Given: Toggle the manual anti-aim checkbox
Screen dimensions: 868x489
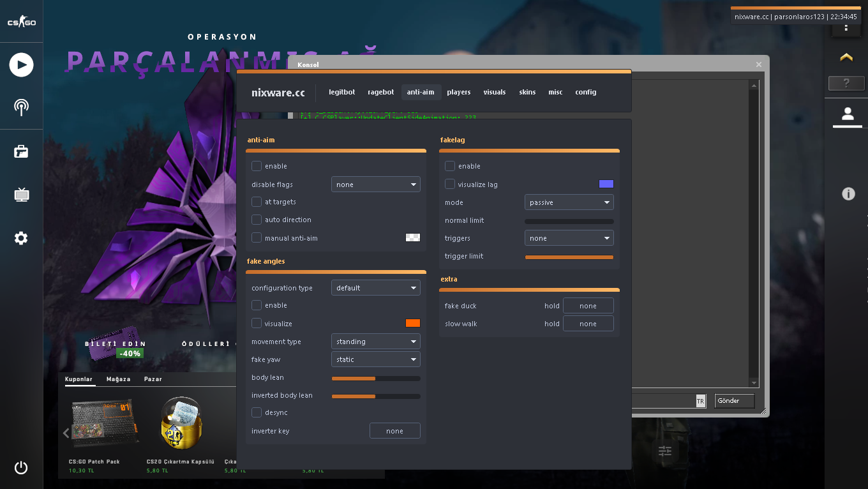Looking at the screenshot, I should [x=256, y=237].
